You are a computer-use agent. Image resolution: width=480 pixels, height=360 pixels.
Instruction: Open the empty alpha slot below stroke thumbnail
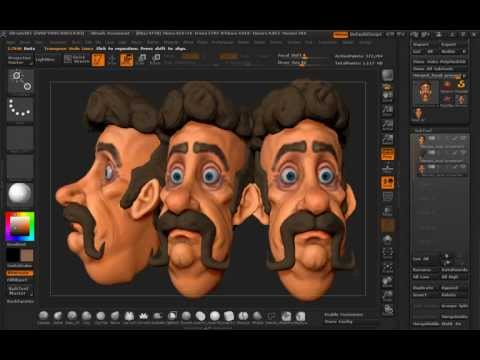(x=20, y=138)
